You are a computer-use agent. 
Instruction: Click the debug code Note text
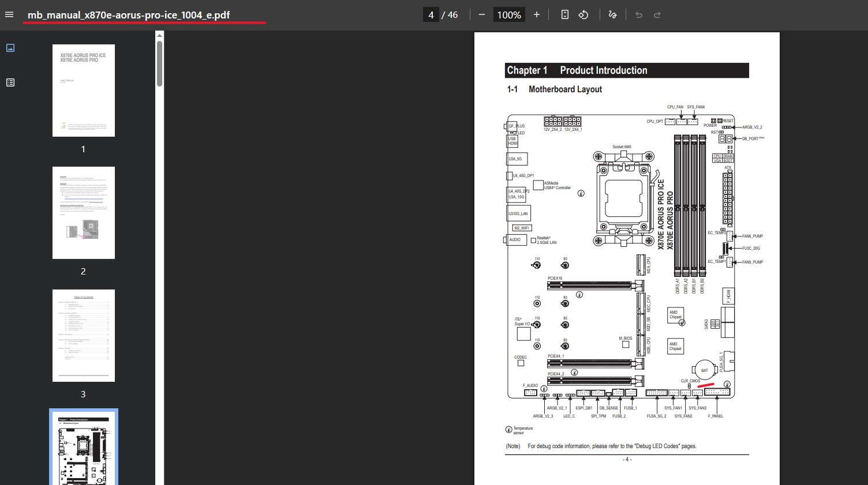coord(601,446)
